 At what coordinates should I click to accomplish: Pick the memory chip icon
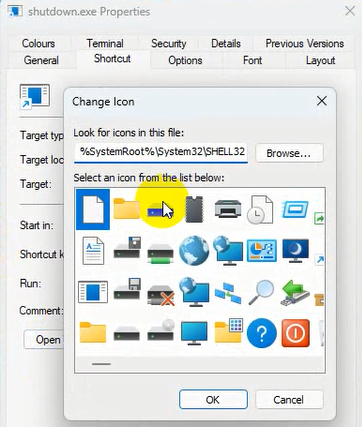[194, 209]
